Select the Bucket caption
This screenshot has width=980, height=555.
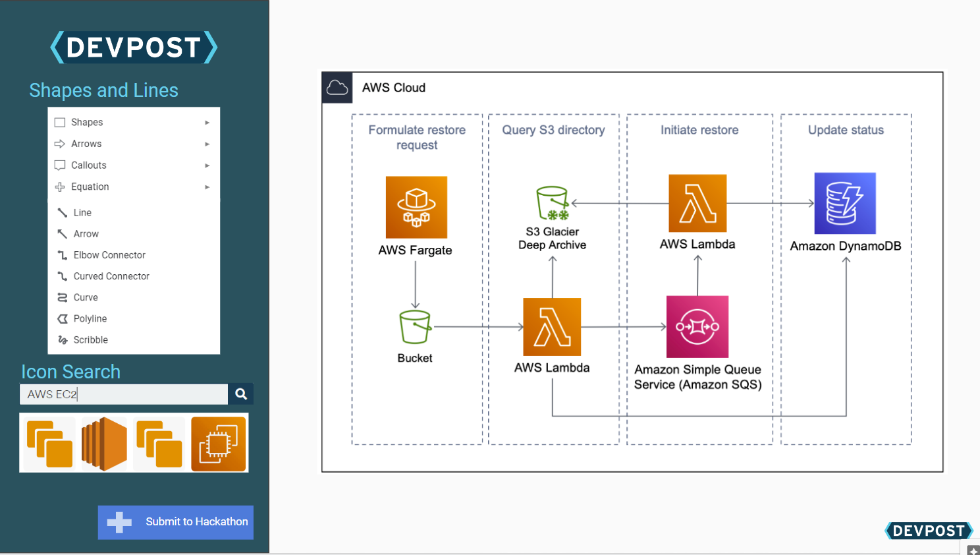[415, 358]
